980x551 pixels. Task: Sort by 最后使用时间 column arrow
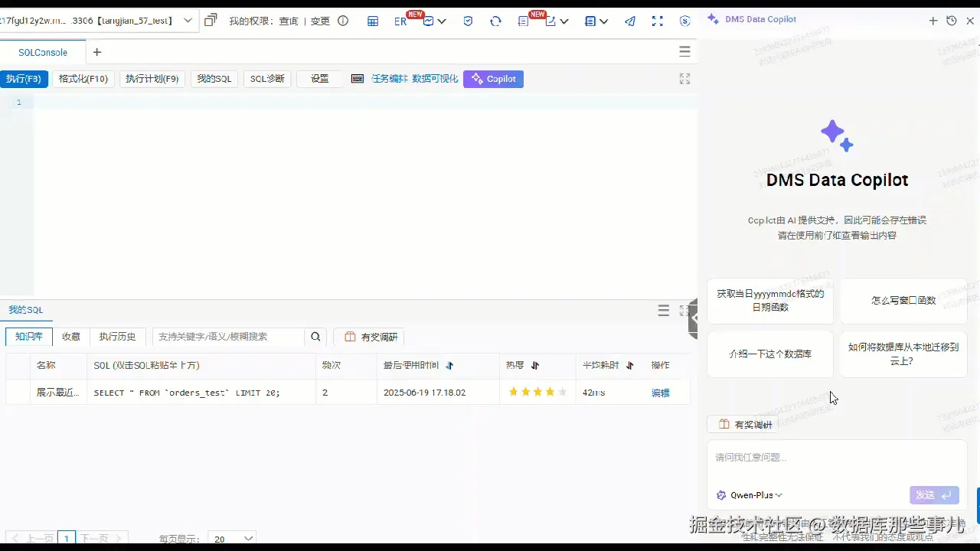click(449, 366)
